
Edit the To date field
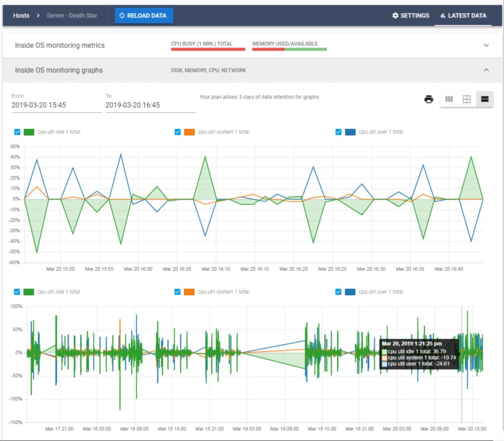tap(151, 105)
